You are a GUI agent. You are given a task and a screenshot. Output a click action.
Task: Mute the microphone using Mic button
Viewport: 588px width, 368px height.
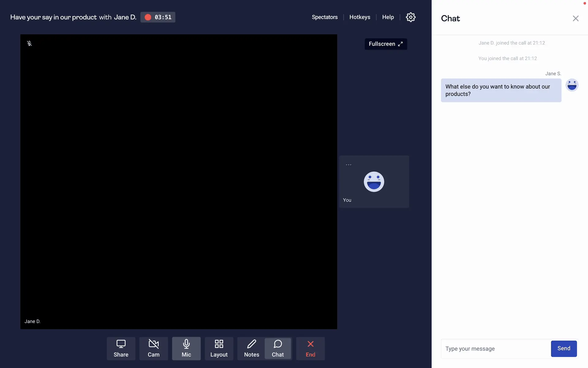(186, 348)
